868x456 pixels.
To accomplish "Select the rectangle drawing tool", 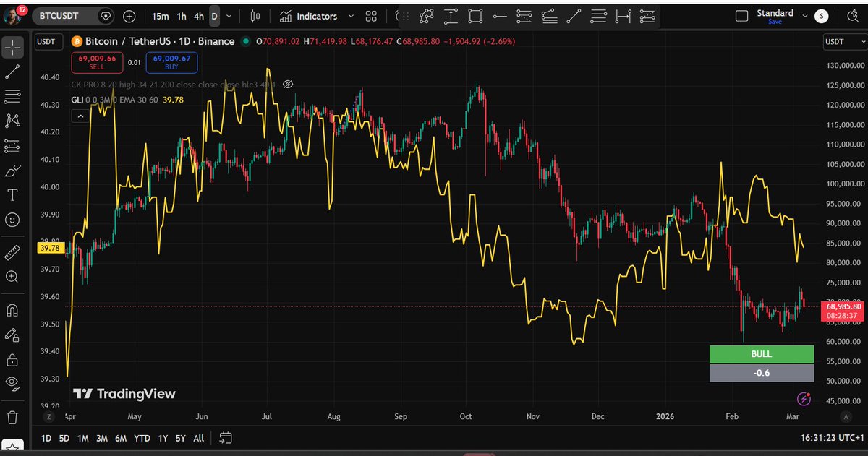I will pyautogui.click(x=475, y=15).
